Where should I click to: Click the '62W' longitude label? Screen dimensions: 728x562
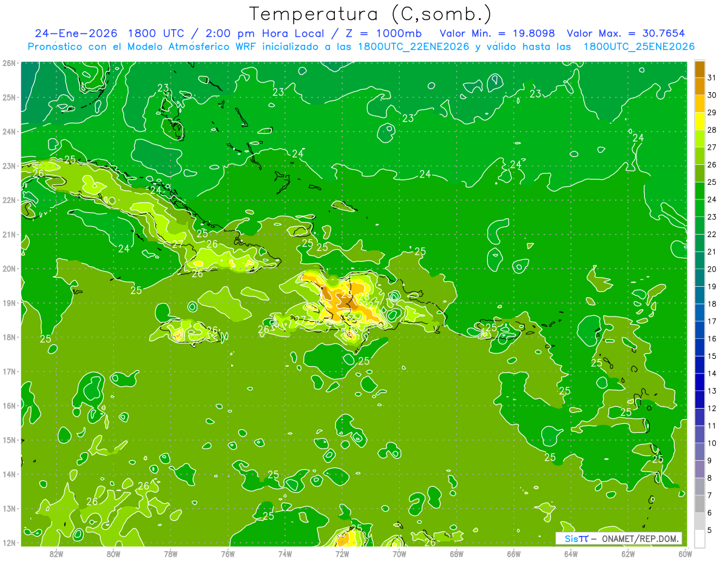(x=628, y=554)
